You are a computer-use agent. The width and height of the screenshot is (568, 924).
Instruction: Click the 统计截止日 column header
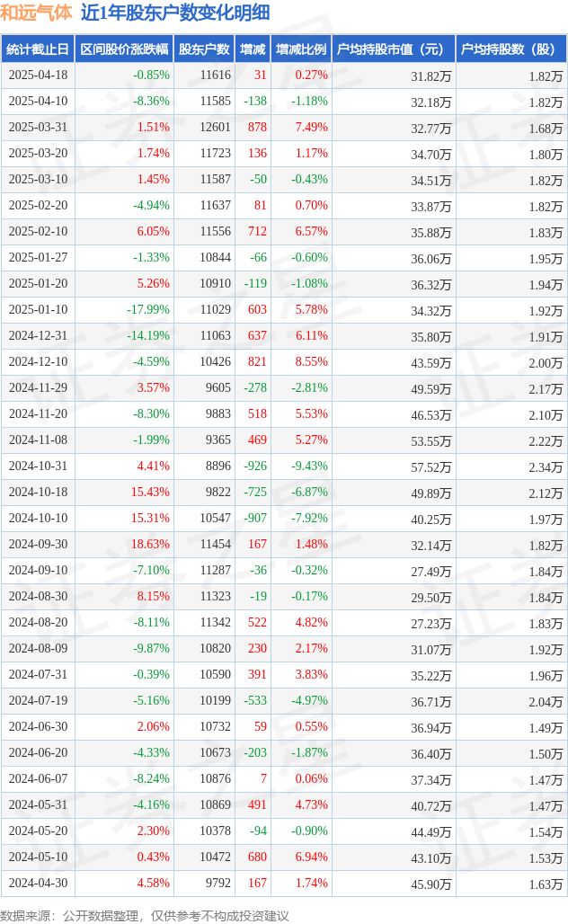click(38, 49)
